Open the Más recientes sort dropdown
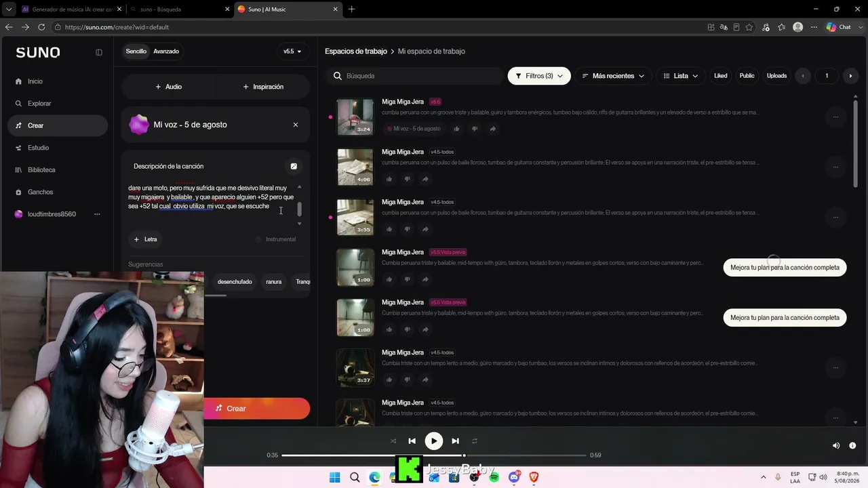The width and height of the screenshot is (868, 488). (x=613, y=76)
